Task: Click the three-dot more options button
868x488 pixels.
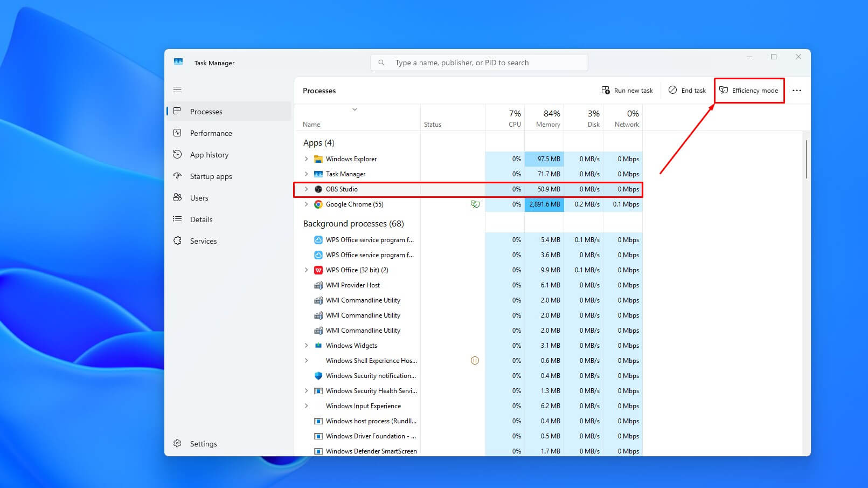Action: [797, 91]
